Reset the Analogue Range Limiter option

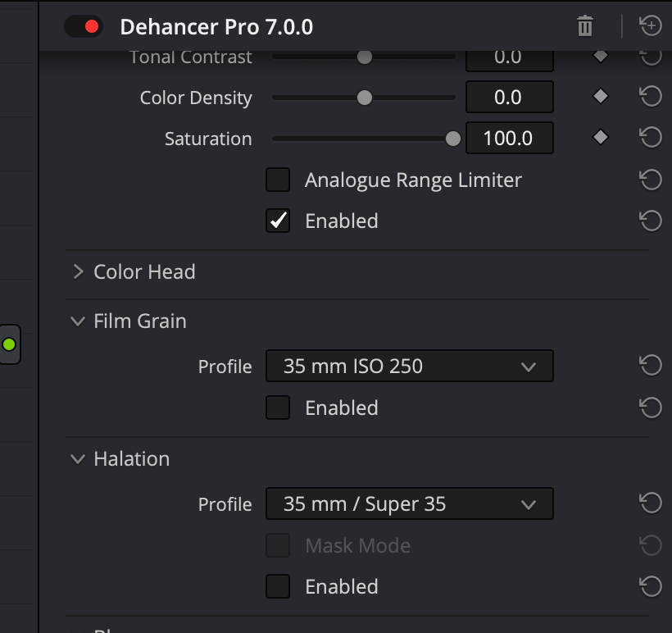[650, 180]
